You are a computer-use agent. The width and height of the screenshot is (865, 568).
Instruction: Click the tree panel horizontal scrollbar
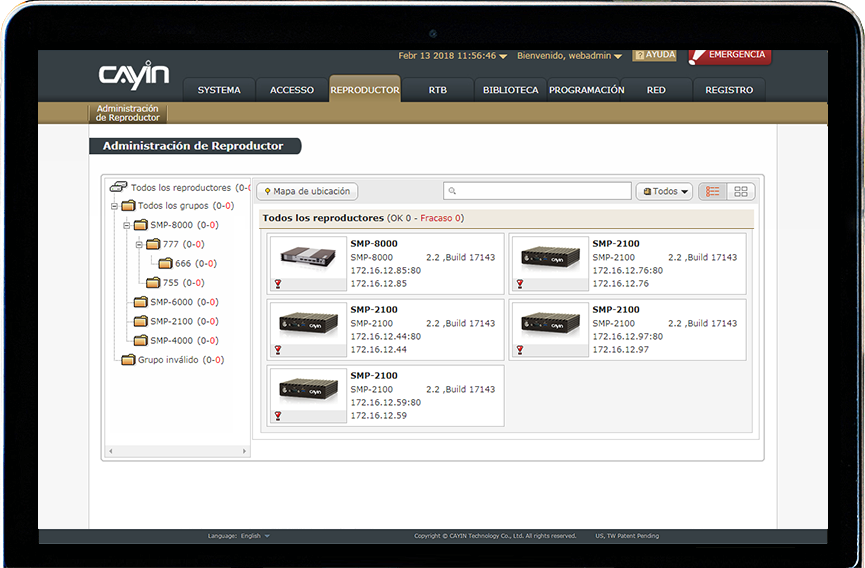177,451
